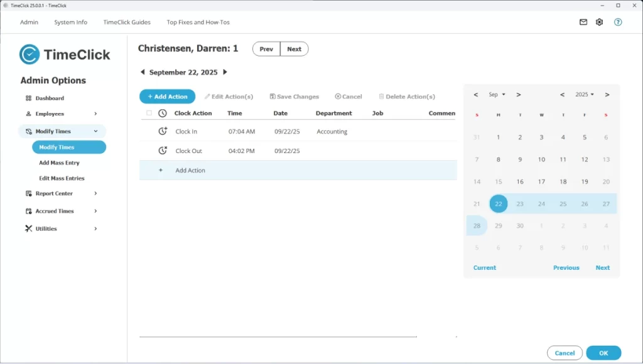
Task: Click the Add Action row in the table
Action: coord(190,170)
